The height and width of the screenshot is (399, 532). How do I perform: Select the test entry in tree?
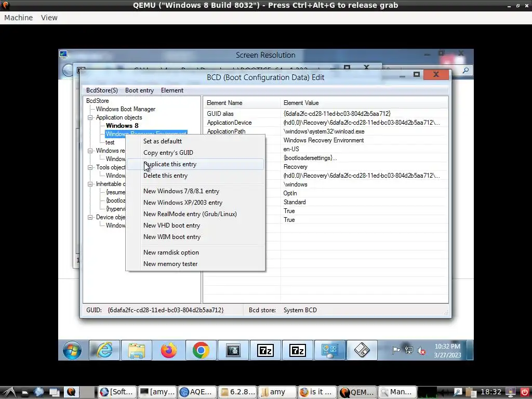[110, 142]
